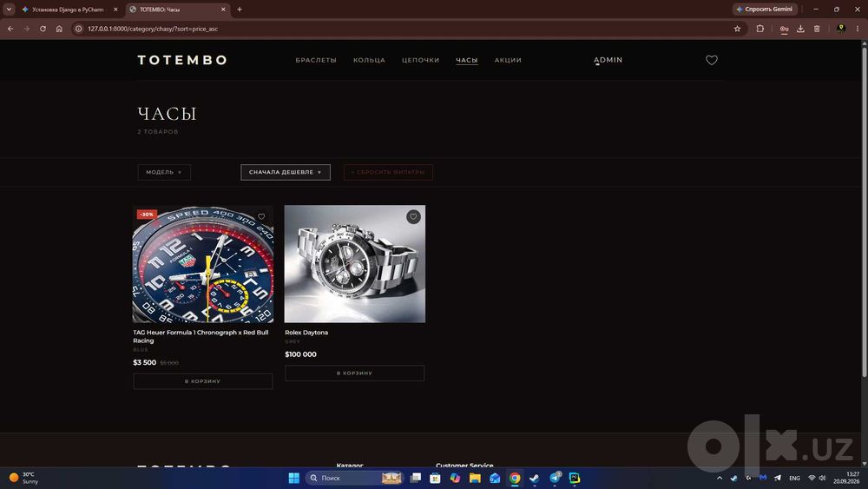Go to БРАСЛЕТЫ category
The height and width of the screenshot is (489, 868).
(316, 60)
